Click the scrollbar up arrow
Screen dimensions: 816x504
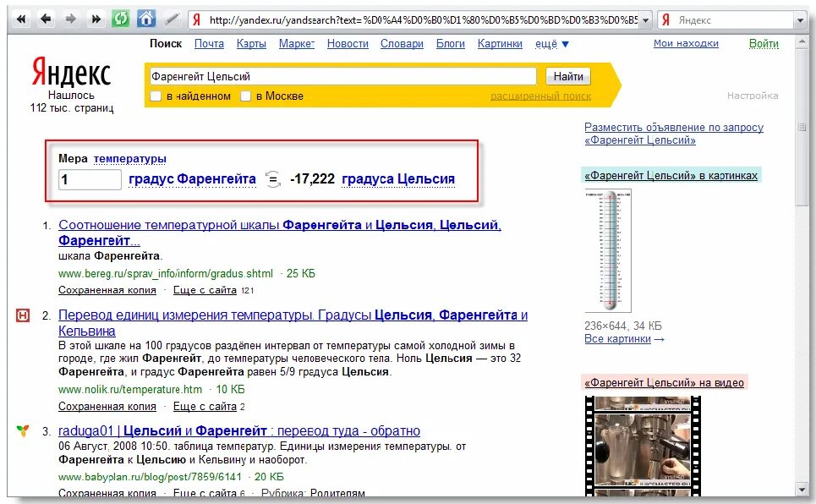point(802,42)
